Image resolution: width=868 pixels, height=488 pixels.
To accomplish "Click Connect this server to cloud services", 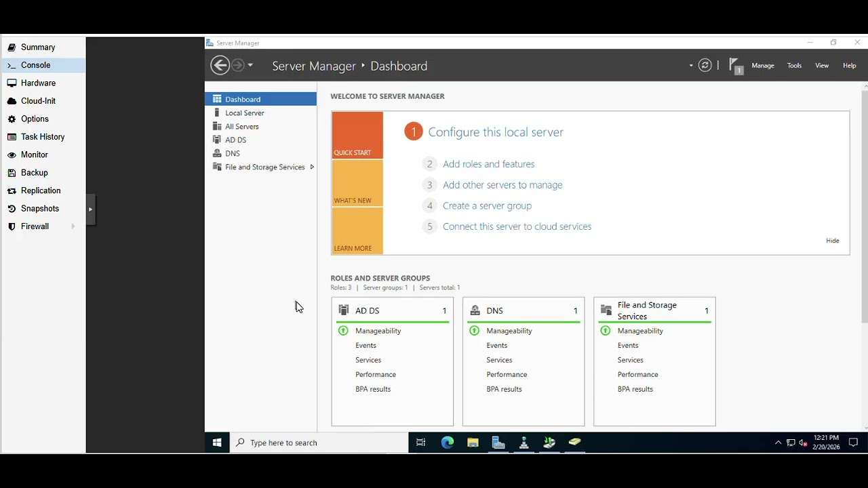I will point(517,226).
